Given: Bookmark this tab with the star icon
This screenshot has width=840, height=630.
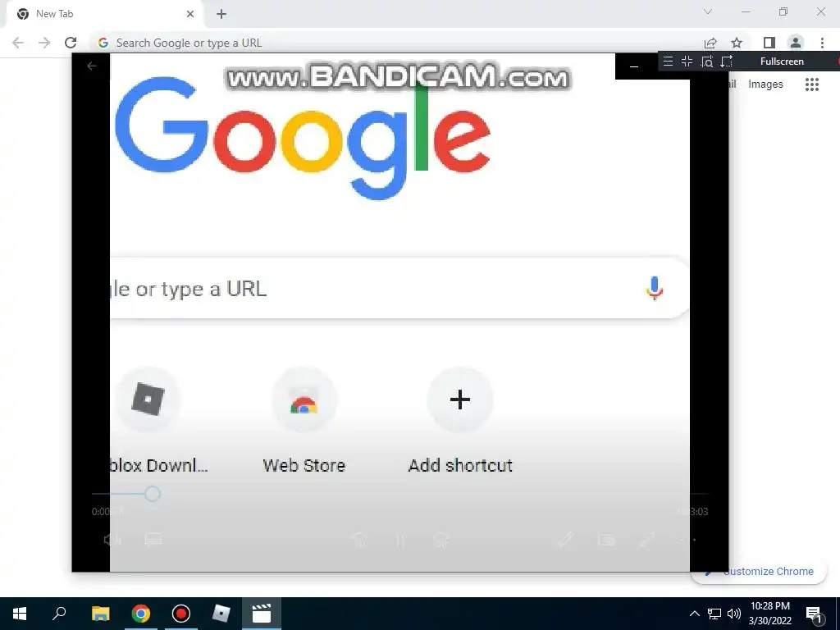Looking at the screenshot, I should pyautogui.click(x=737, y=43).
